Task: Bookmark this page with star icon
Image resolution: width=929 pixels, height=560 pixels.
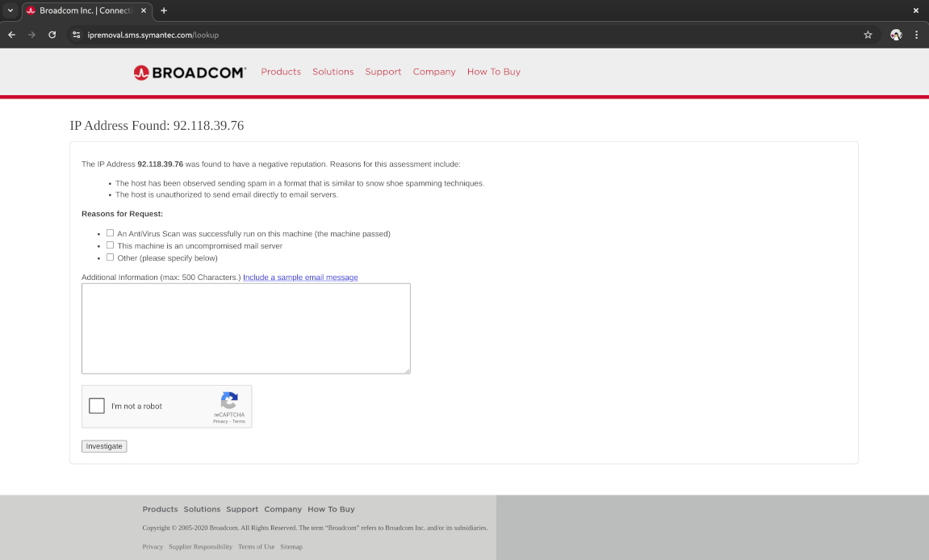Action: [868, 35]
